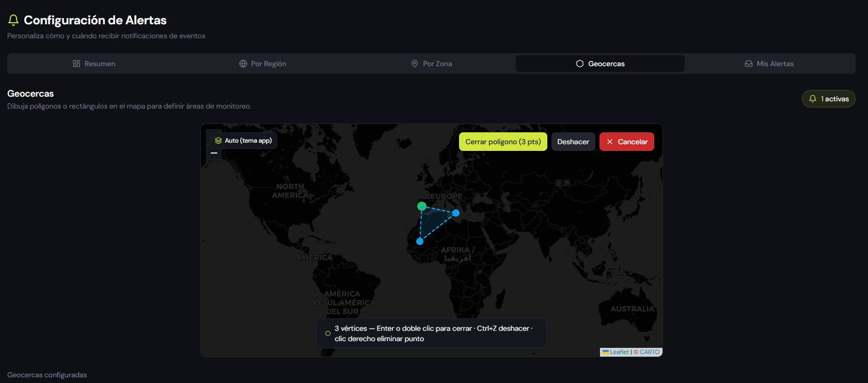Click the AUSTRALIA map label

pos(633,309)
